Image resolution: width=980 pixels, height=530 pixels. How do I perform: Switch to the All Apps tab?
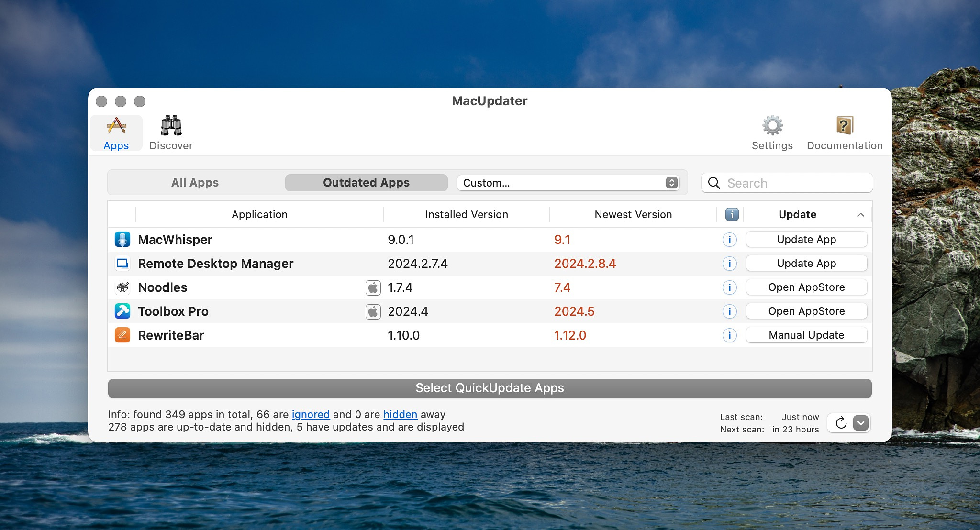pos(195,183)
